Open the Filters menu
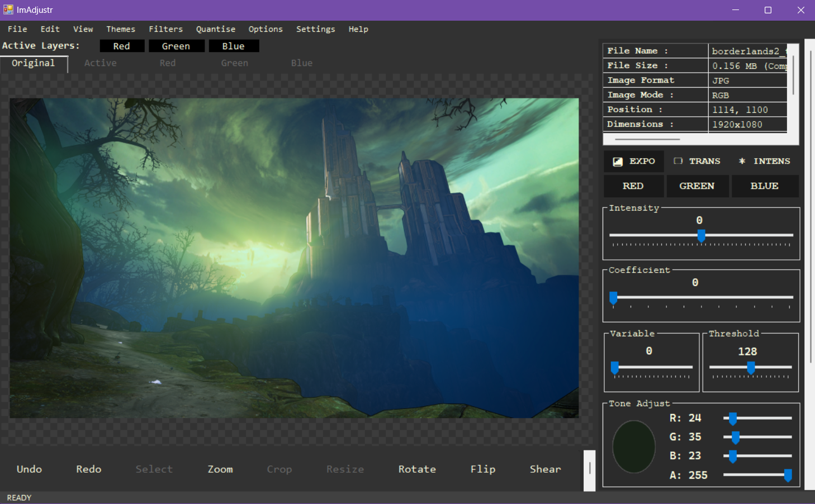815x504 pixels. click(x=165, y=29)
